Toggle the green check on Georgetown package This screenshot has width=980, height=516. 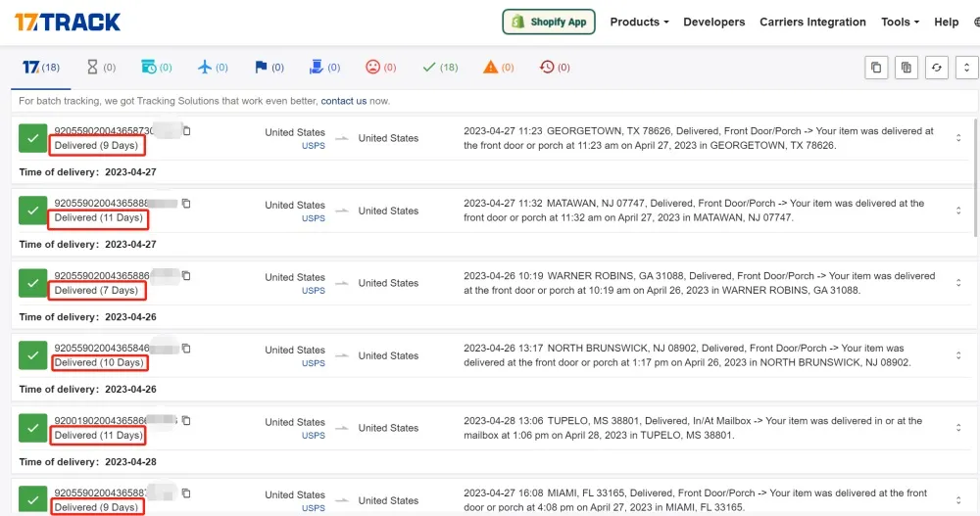tap(33, 138)
